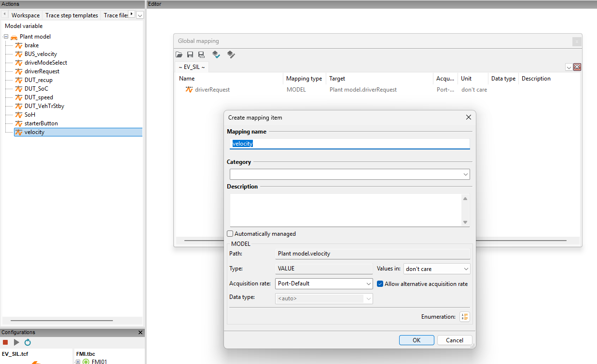The width and height of the screenshot is (597, 364).
Task: Click the FMI.tbc configuration label
Action: [x=86, y=354]
